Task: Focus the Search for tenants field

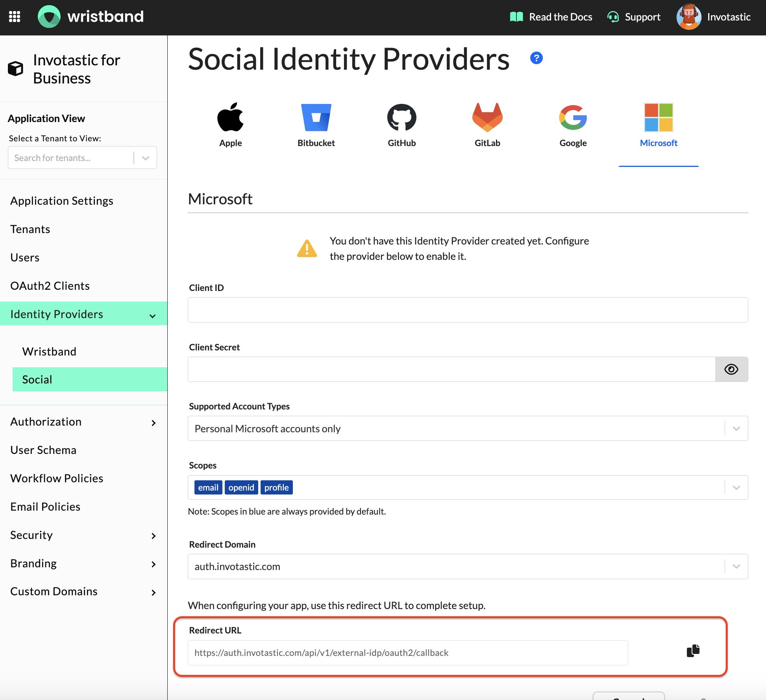Action: (71, 158)
